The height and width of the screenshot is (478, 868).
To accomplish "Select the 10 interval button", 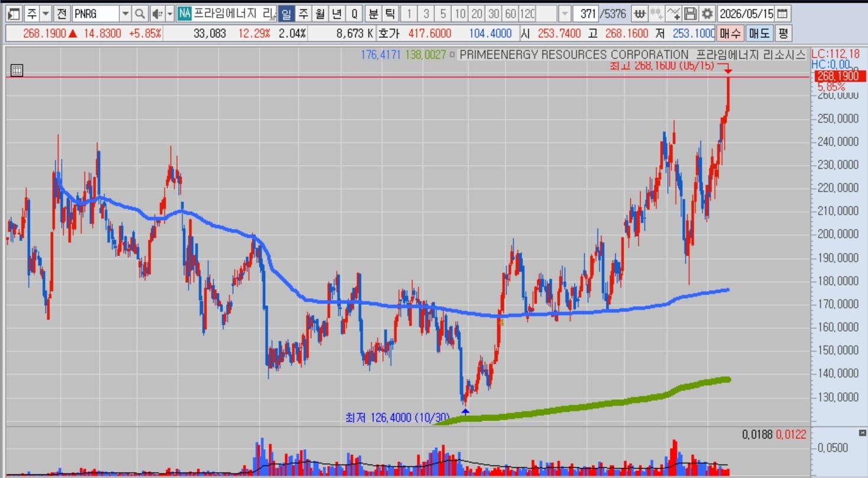I will click(x=460, y=13).
